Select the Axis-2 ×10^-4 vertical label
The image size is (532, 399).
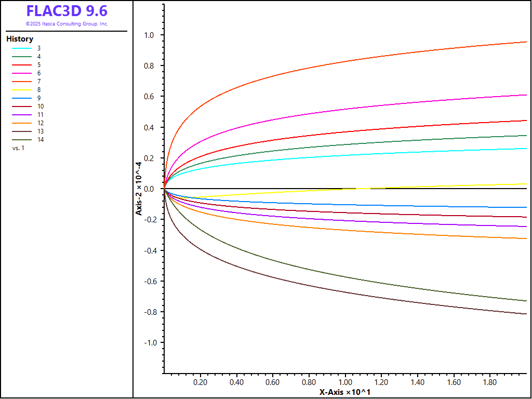pos(139,189)
